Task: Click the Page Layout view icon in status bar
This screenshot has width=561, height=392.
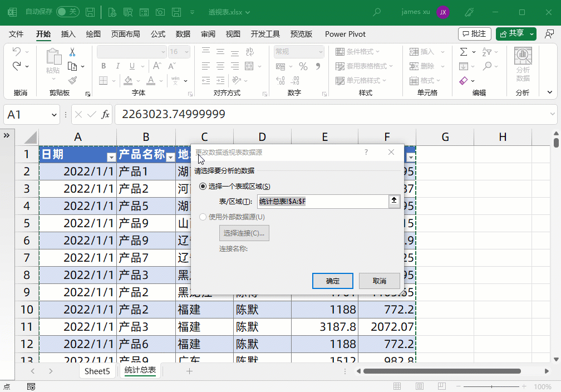Action: tap(419, 386)
